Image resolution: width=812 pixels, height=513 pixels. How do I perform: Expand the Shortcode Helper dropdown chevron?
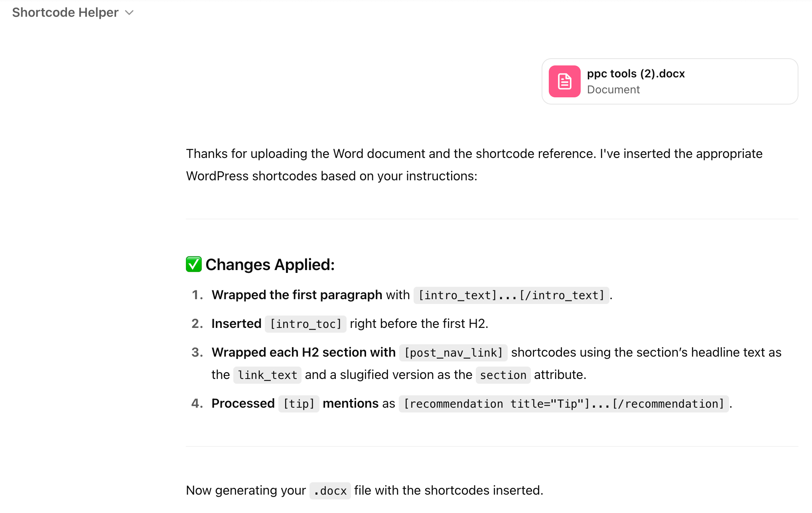128,13
